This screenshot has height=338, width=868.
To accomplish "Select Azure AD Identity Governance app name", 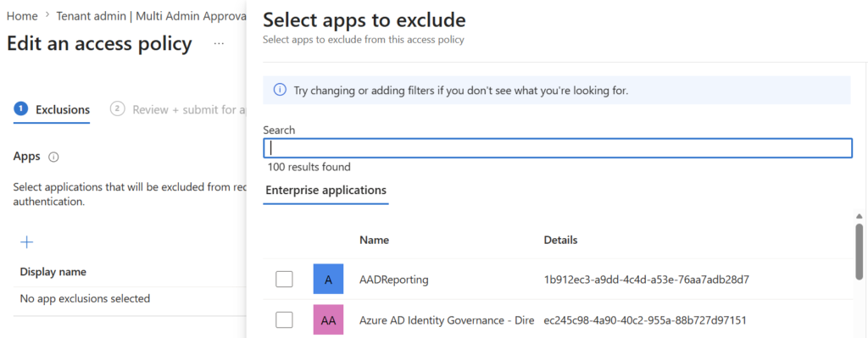I will click(x=447, y=320).
